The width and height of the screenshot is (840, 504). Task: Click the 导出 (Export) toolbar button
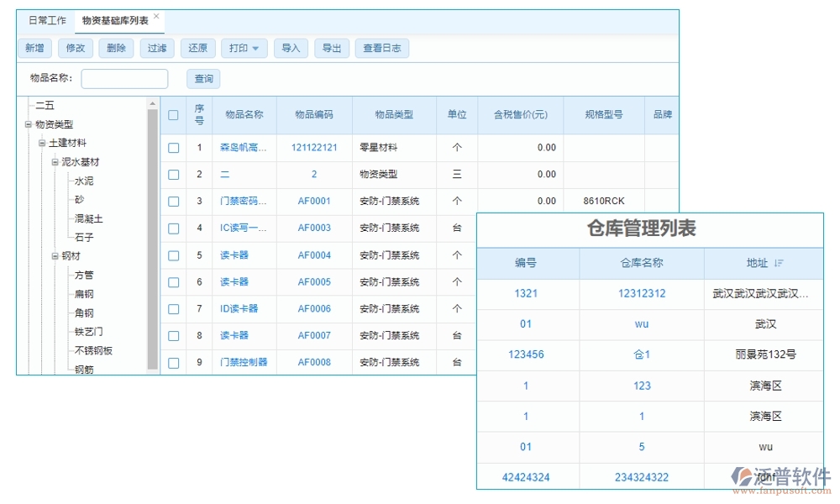[332, 48]
